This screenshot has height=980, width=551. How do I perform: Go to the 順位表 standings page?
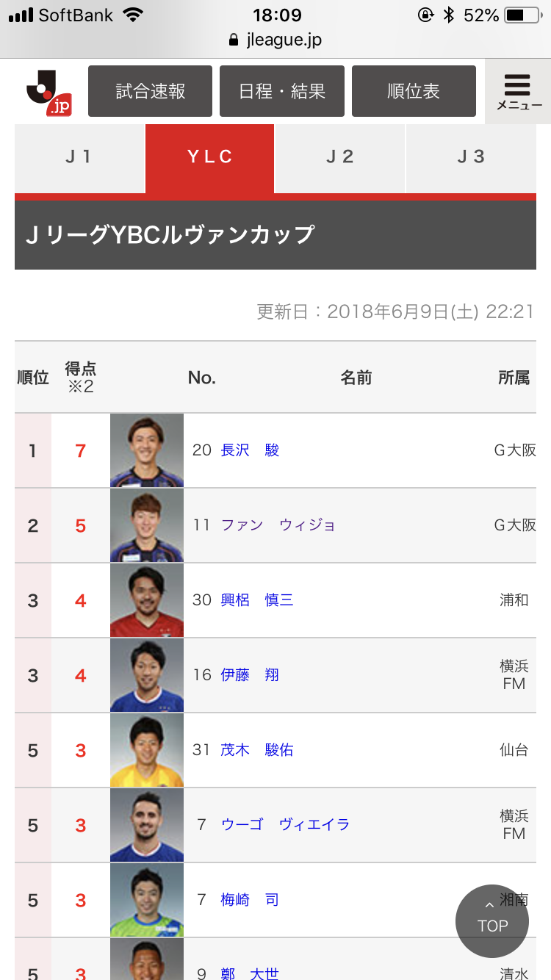coord(414,91)
